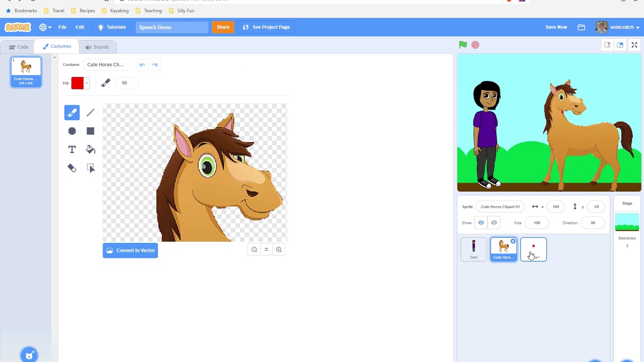Screen dimensions: 644x362
Task: Zoom out of the paint canvas
Action: pos(254,249)
